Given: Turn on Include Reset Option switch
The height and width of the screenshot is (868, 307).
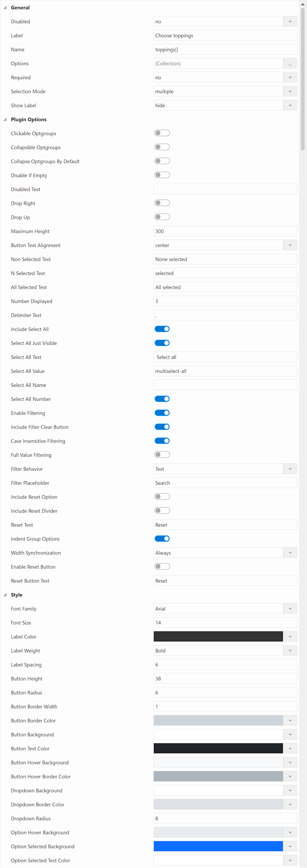Looking at the screenshot, I should click(x=162, y=497).
